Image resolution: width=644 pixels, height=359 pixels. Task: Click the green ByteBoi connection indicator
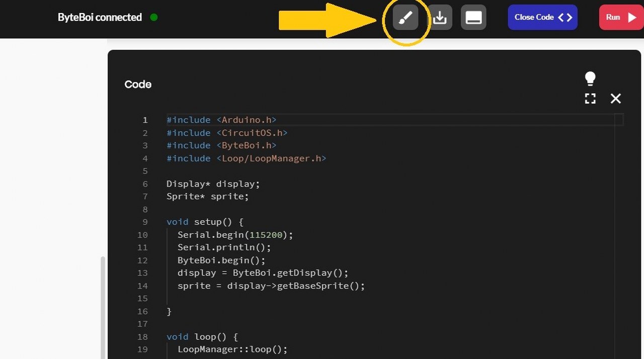pyautogui.click(x=154, y=17)
